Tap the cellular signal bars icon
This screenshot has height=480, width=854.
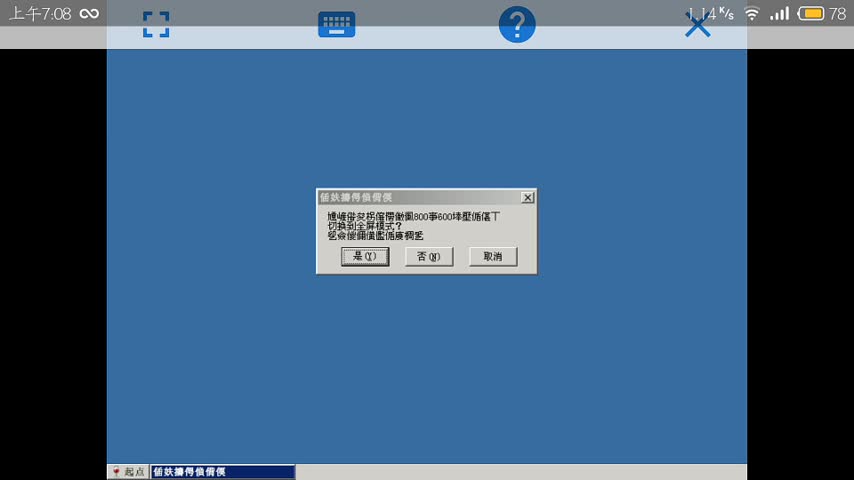[x=780, y=13]
